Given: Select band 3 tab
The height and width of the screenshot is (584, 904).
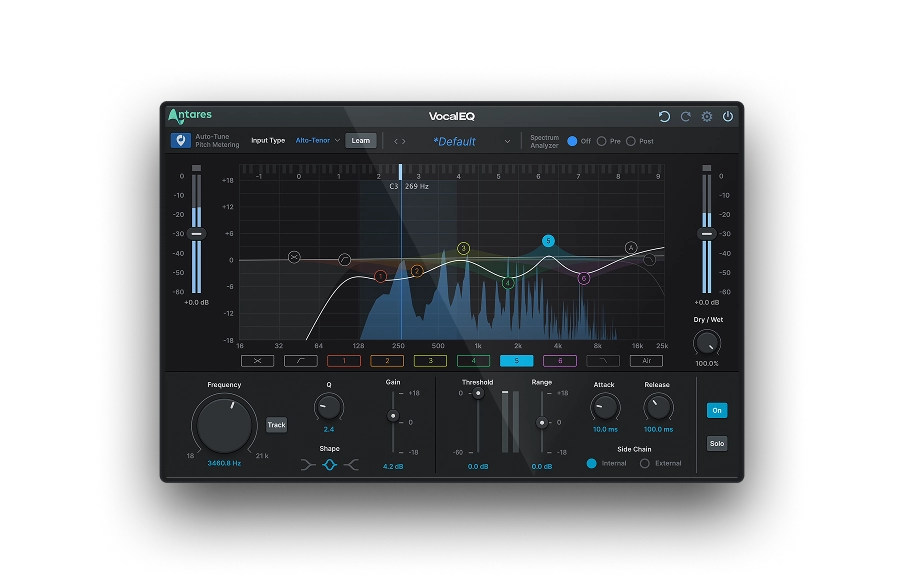Looking at the screenshot, I should [431, 361].
